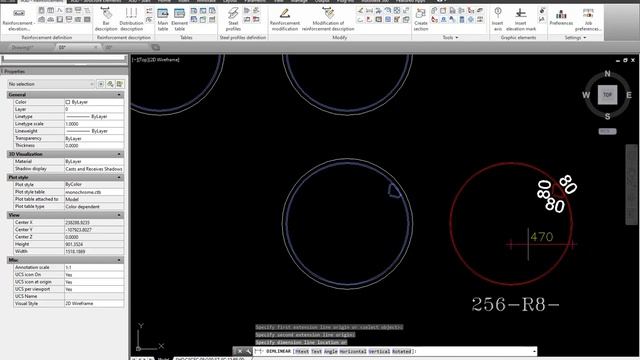Click the Plot table type Color dependent value

pyautogui.click(x=94, y=207)
